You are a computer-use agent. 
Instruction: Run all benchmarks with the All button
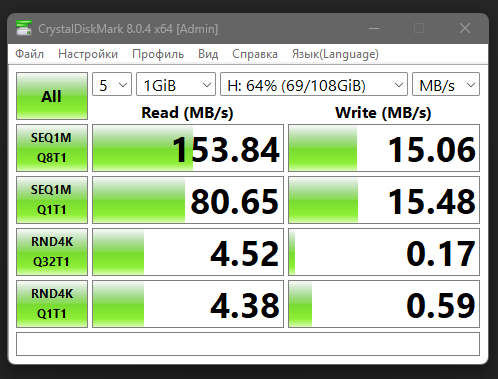coord(52,96)
